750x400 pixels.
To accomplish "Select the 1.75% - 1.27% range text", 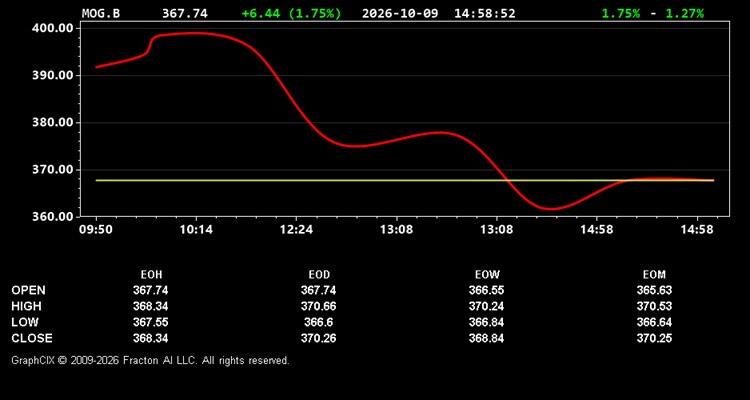I will [652, 13].
